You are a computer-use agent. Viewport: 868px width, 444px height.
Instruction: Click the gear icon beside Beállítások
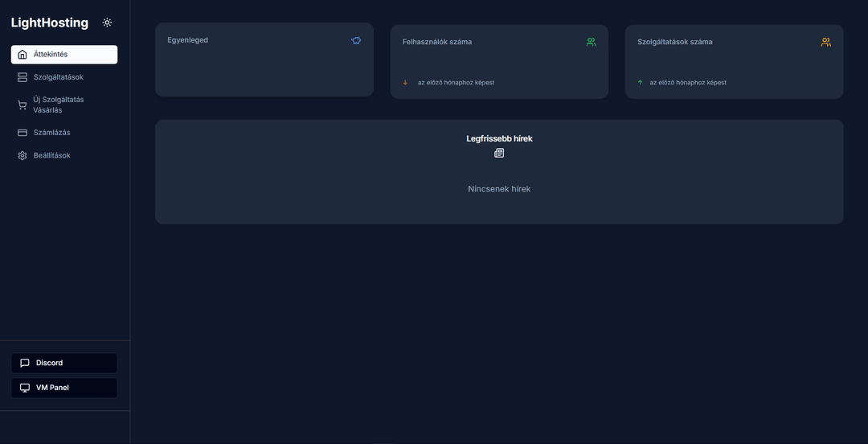[23, 155]
